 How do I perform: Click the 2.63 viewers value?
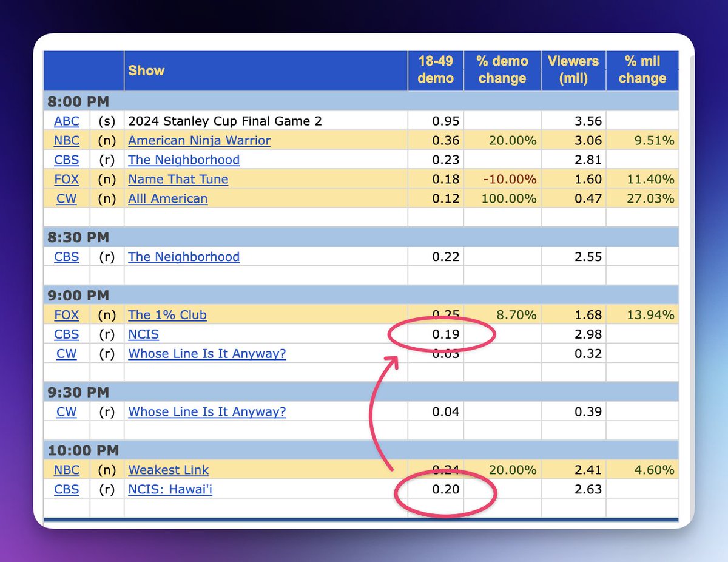(x=588, y=489)
